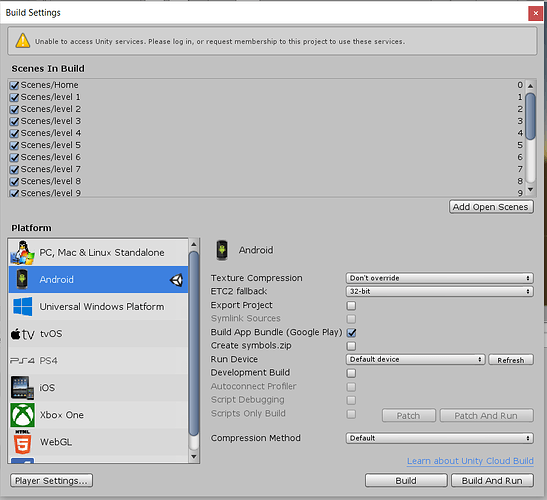Click the green Xbox One logo icon

tap(22, 415)
